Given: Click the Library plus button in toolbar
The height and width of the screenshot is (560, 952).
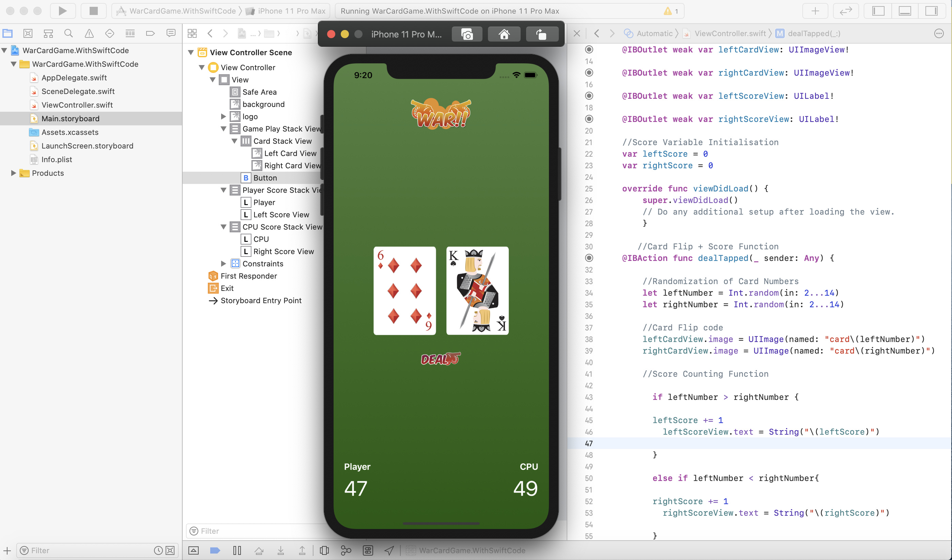Looking at the screenshot, I should [815, 11].
